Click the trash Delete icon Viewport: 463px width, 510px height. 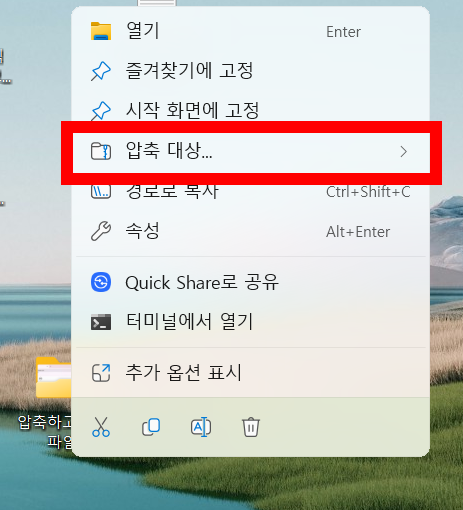pyautogui.click(x=251, y=427)
